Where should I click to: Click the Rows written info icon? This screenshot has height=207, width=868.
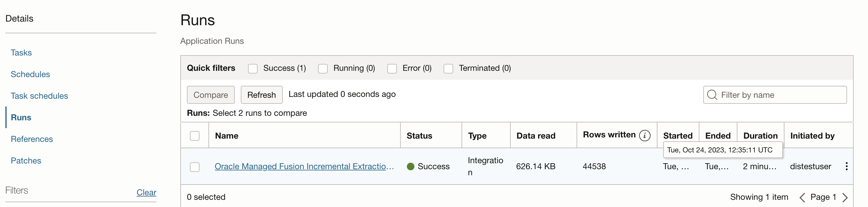645,135
